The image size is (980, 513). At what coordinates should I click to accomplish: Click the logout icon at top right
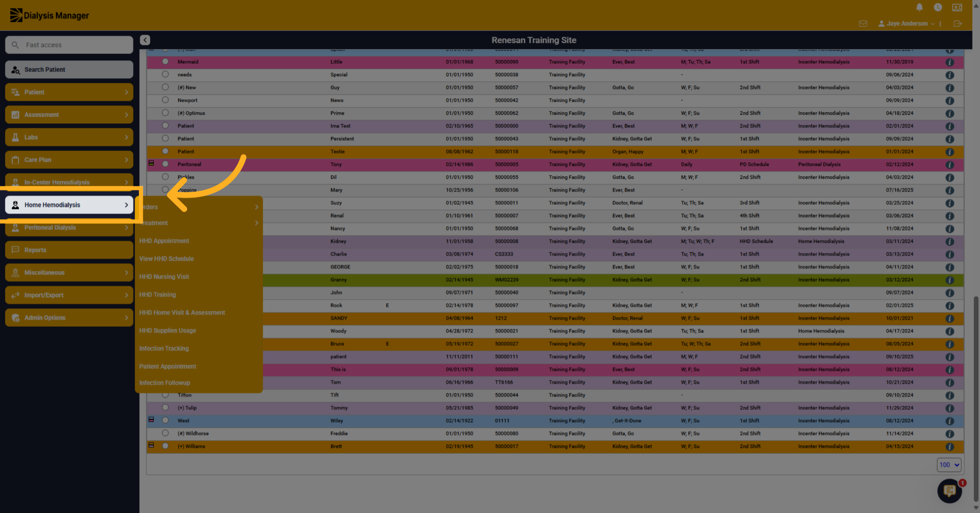coord(958,24)
